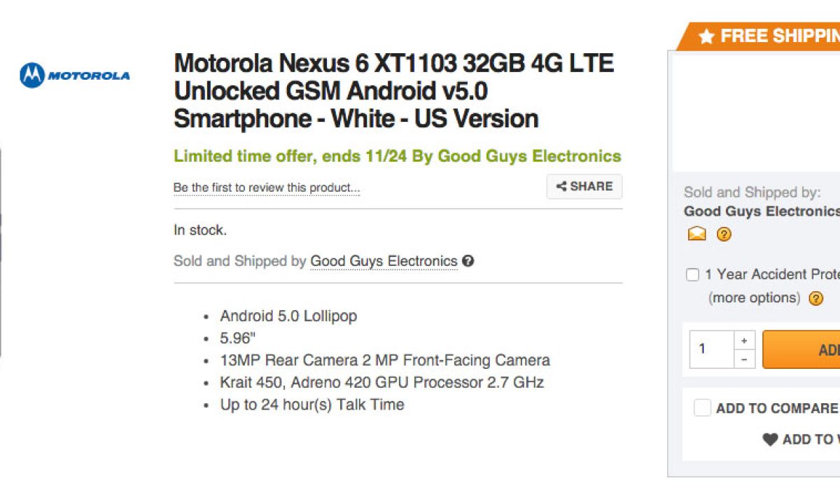Expand the more options link

pos(754,298)
